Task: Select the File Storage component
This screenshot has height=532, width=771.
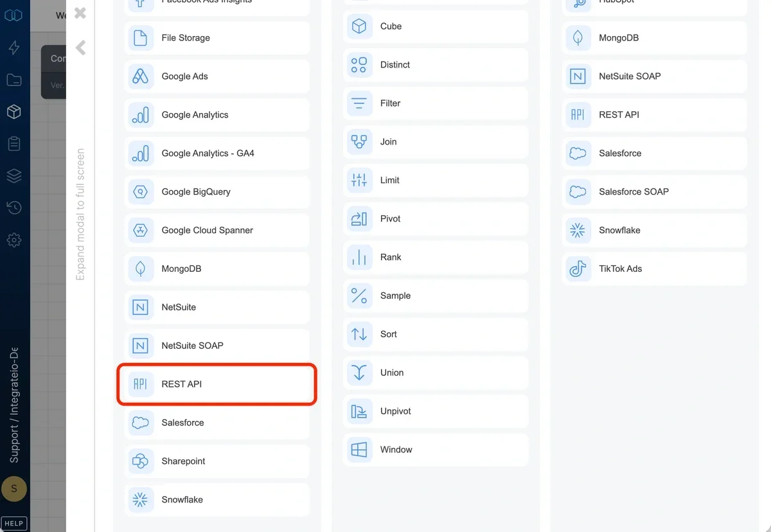Action: 217,38
